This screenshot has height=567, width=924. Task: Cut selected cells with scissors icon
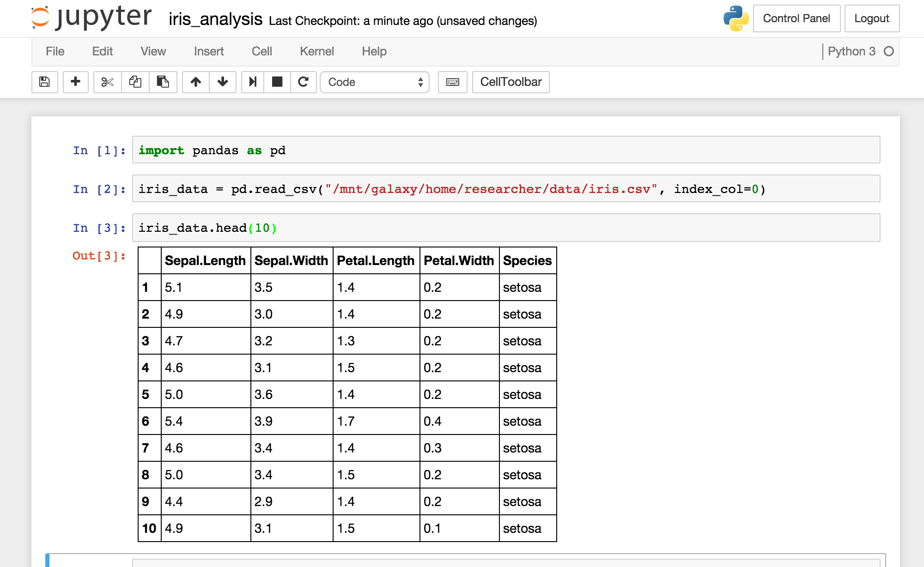tap(107, 82)
